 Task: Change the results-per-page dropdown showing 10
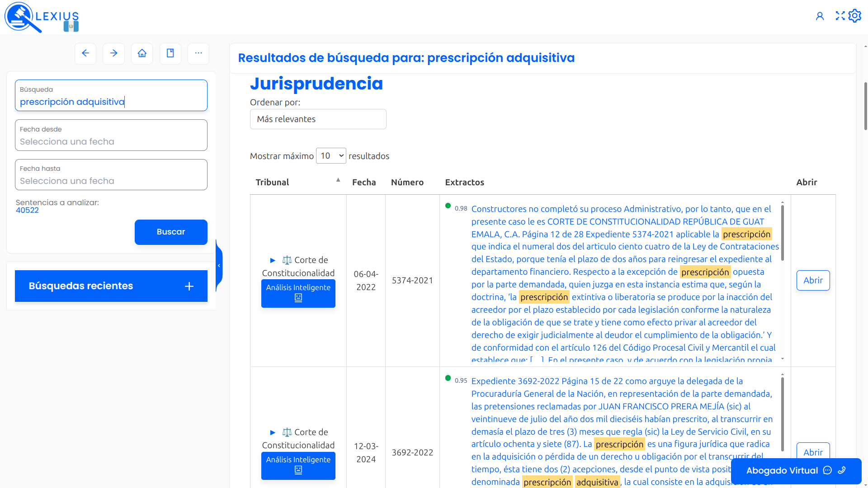coord(331,155)
